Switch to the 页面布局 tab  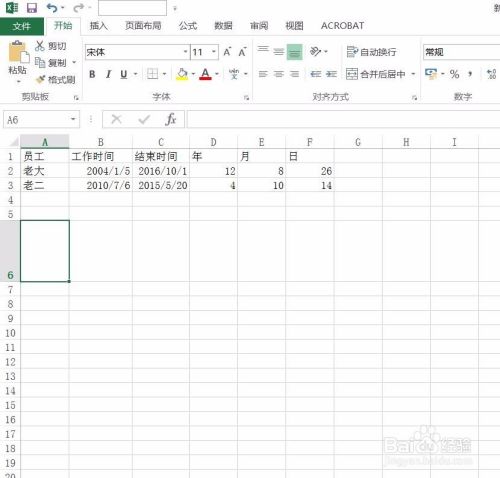click(143, 26)
